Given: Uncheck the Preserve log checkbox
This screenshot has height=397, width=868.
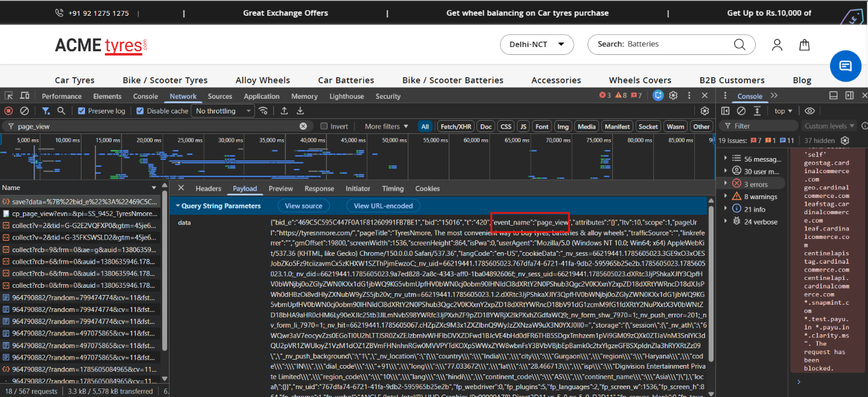Looking at the screenshot, I should [x=81, y=111].
